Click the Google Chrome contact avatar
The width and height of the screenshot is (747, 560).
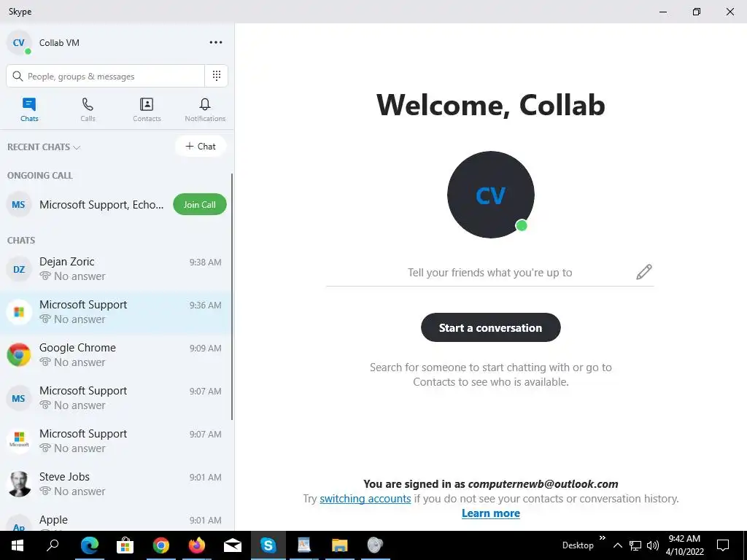(18, 355)
